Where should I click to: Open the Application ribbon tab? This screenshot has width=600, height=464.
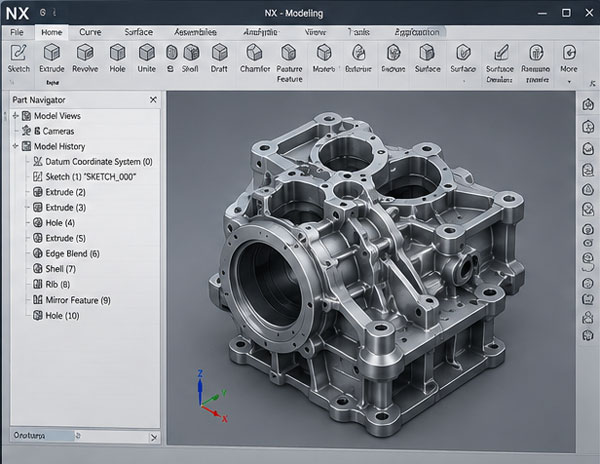click(417, 32)
